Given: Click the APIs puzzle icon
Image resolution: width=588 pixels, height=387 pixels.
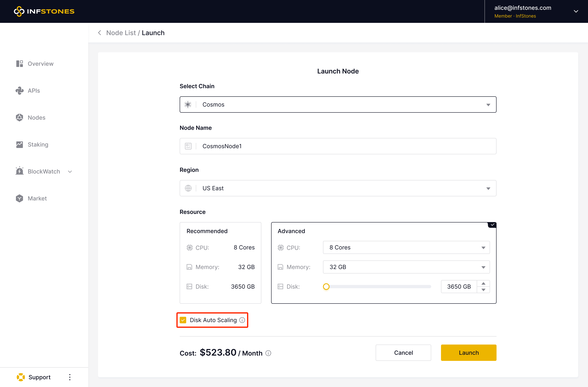Looking at the screenshot, I should pyautogui.click(x=20, y=91).
